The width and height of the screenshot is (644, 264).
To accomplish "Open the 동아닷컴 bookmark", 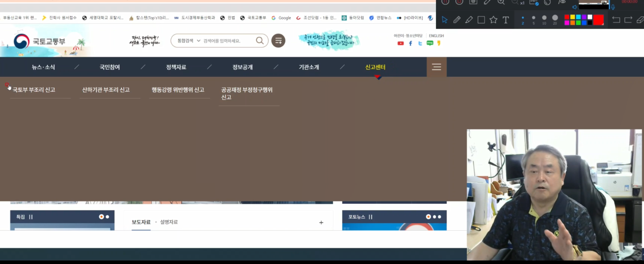I will click(x=353, y=18).
